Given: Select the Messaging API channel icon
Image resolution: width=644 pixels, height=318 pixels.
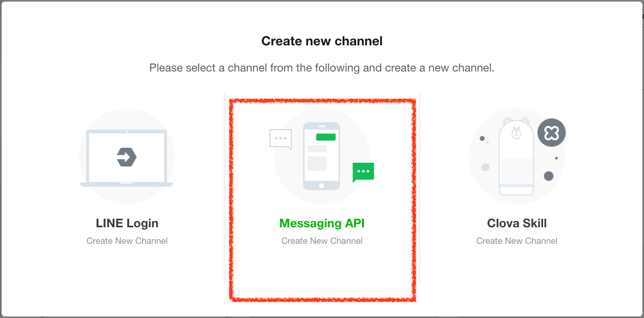Looking at the screenshot, I should click(322, 155).
